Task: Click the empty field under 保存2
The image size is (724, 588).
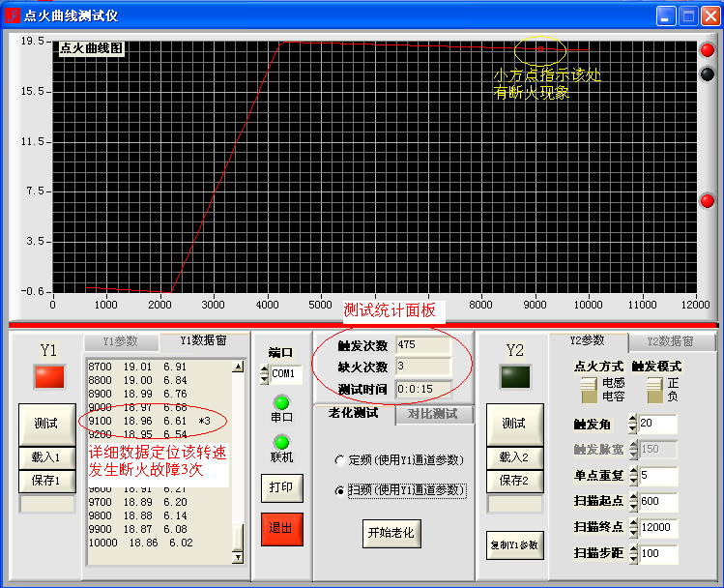Action: (x=515, y=504)
